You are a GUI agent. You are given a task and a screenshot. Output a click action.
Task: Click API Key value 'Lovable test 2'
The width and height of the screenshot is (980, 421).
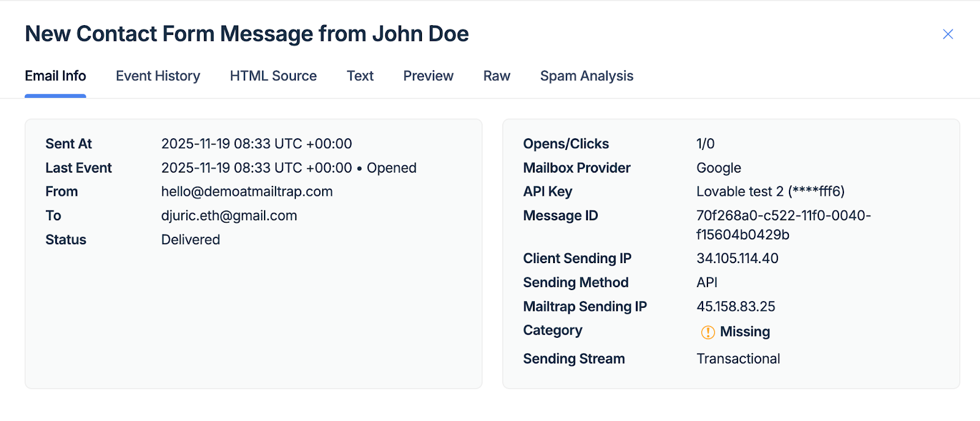point(771,192)
